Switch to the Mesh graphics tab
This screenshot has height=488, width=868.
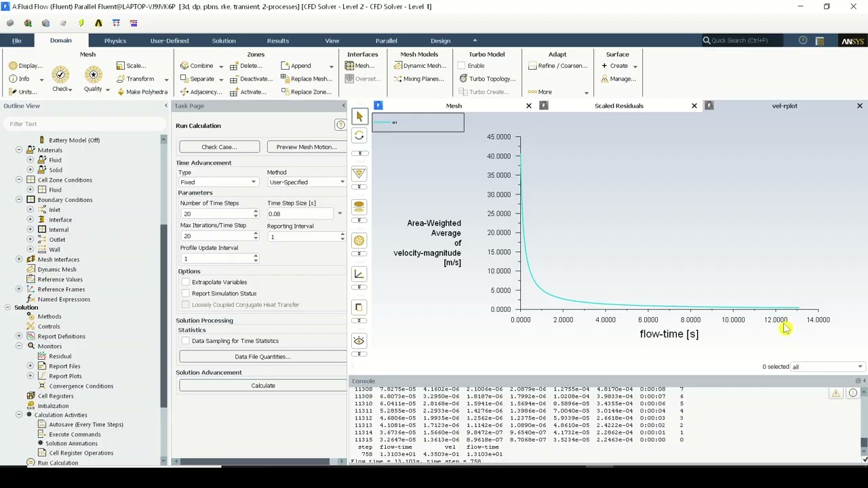[x=454, y=106]
